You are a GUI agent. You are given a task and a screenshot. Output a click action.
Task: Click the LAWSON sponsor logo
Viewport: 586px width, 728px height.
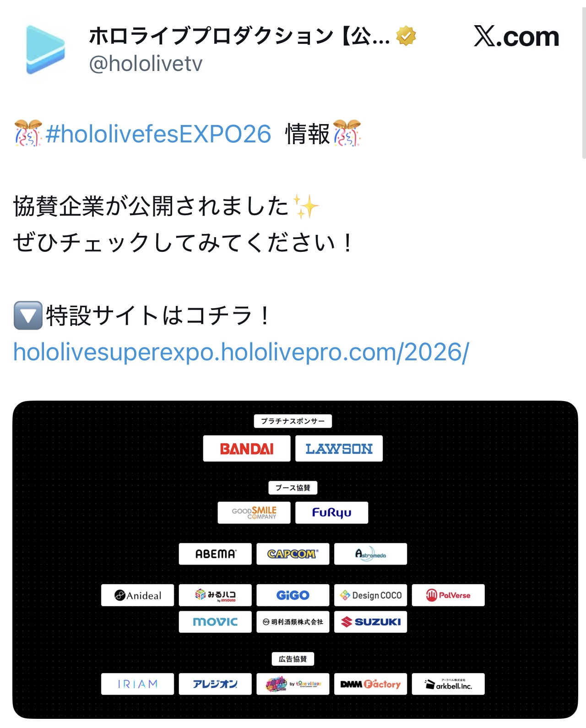[339, 448]
